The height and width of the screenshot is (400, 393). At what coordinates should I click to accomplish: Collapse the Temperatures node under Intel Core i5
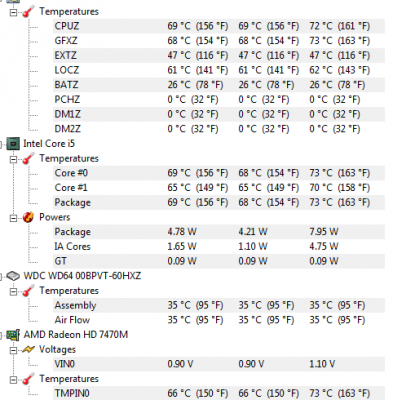click(13, 159)
